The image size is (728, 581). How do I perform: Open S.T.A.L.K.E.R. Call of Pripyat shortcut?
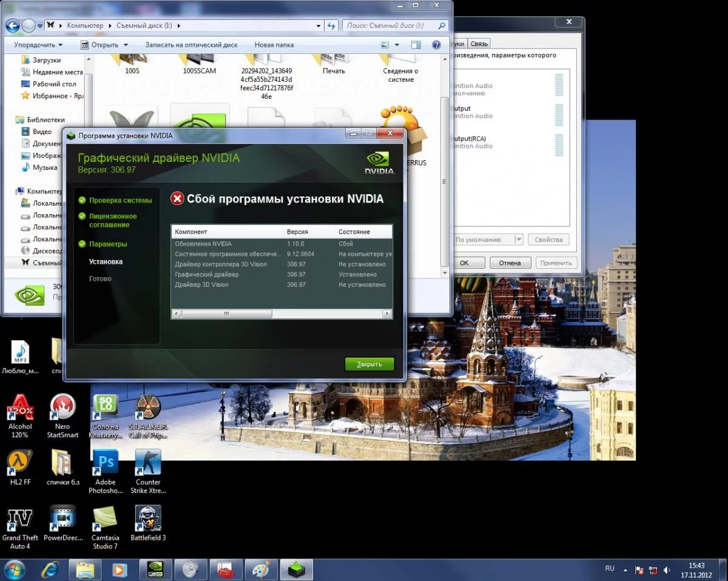pos(148,416)
